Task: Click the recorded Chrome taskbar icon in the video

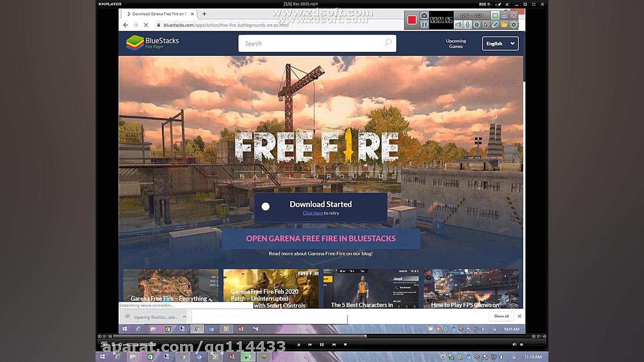Action: coord(197,329)
